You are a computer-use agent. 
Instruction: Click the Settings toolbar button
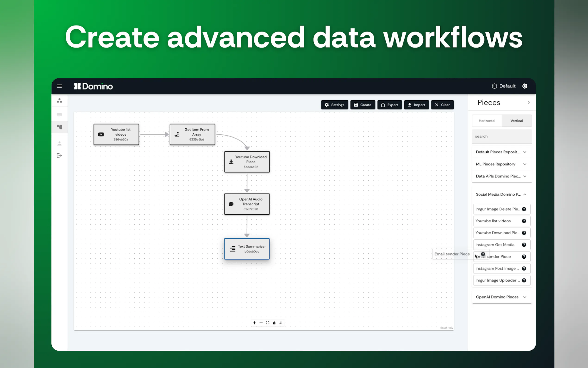coord(335,105)
